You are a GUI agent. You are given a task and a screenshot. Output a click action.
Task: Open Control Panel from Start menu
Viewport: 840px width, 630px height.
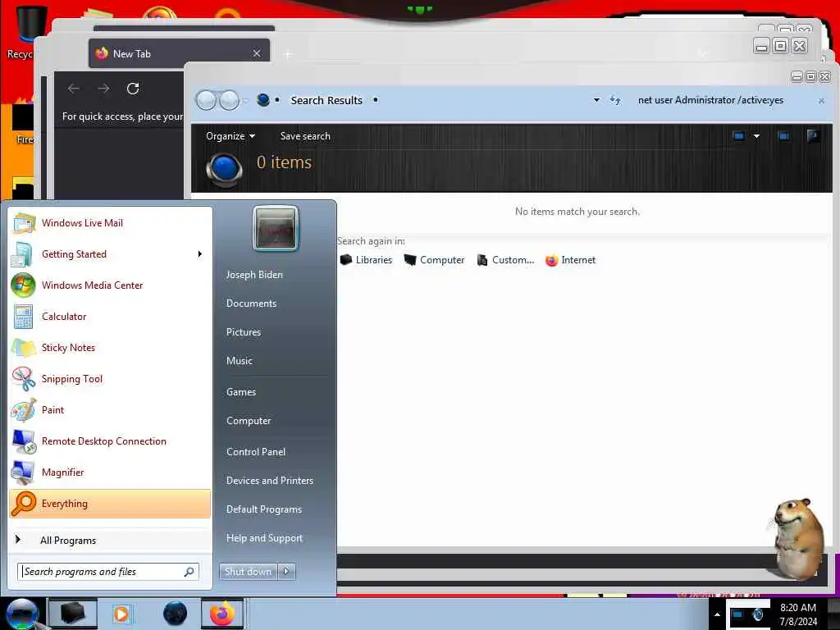(x=256, y=452)
